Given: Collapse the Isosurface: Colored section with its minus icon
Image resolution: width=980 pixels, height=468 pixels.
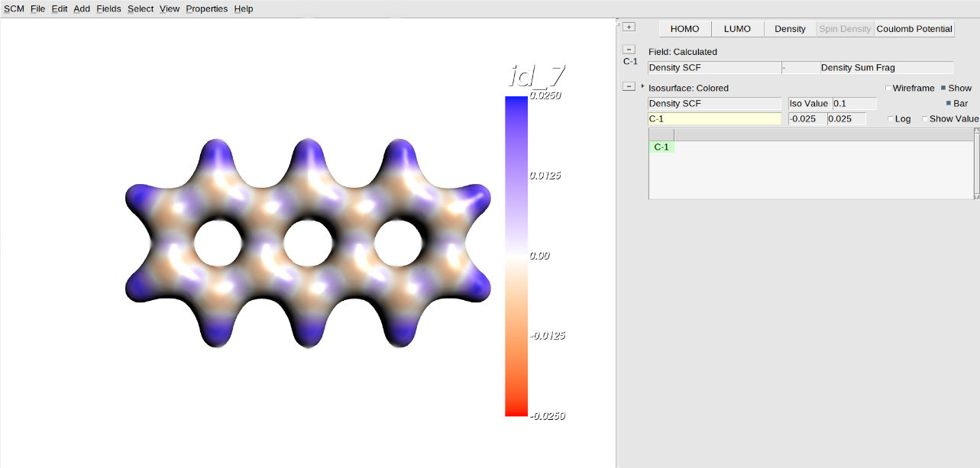Looking at the screenshot, I should (628, 86).
